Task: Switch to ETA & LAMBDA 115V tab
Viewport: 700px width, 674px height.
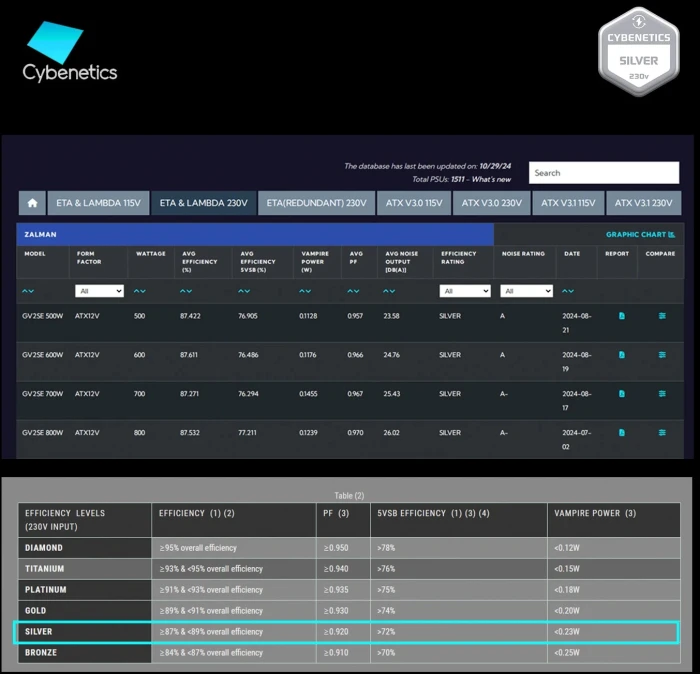Action: (98, 203)
